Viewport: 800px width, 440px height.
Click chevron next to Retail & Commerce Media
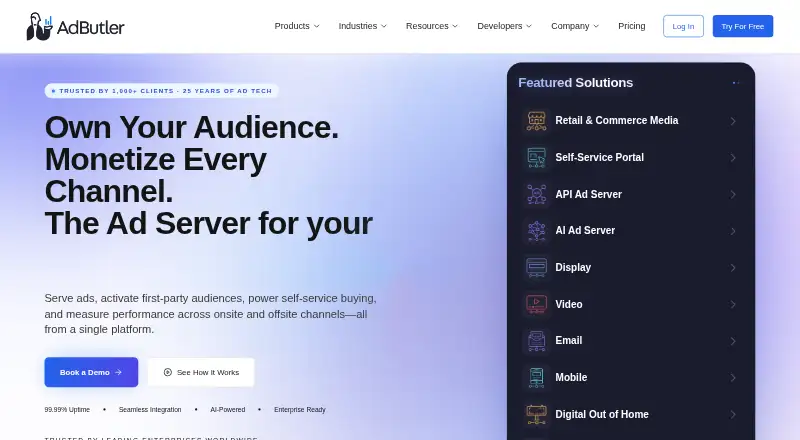(x=733, y=121)
